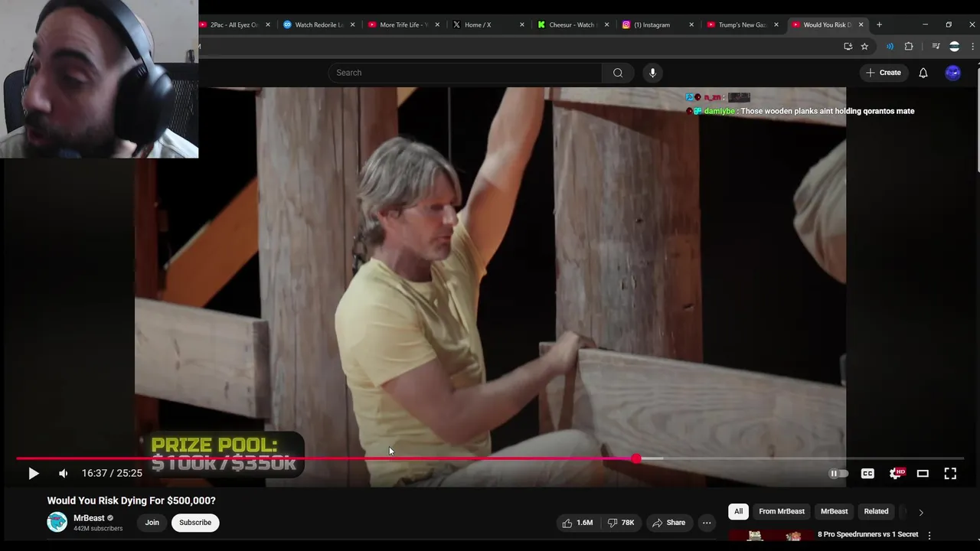The image size is (980, 551).
Task: Close the Home / X browser tab
Action: (522, 24)
